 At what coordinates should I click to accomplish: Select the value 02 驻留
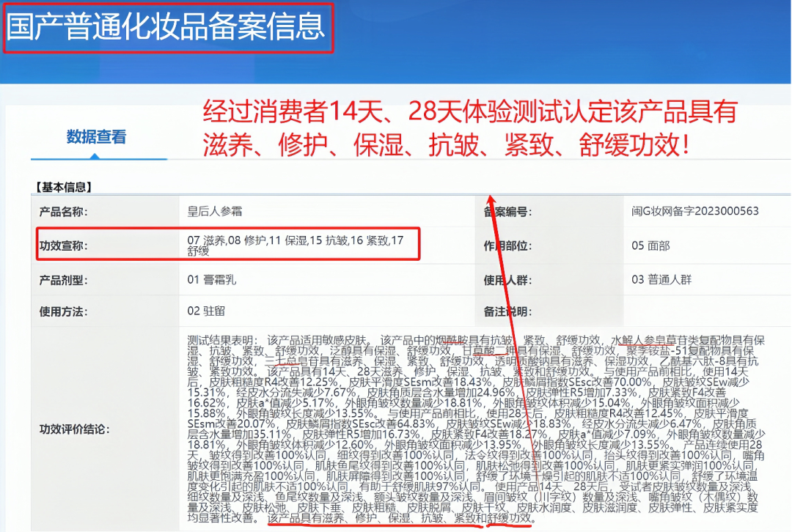click(x=206, y=311)
